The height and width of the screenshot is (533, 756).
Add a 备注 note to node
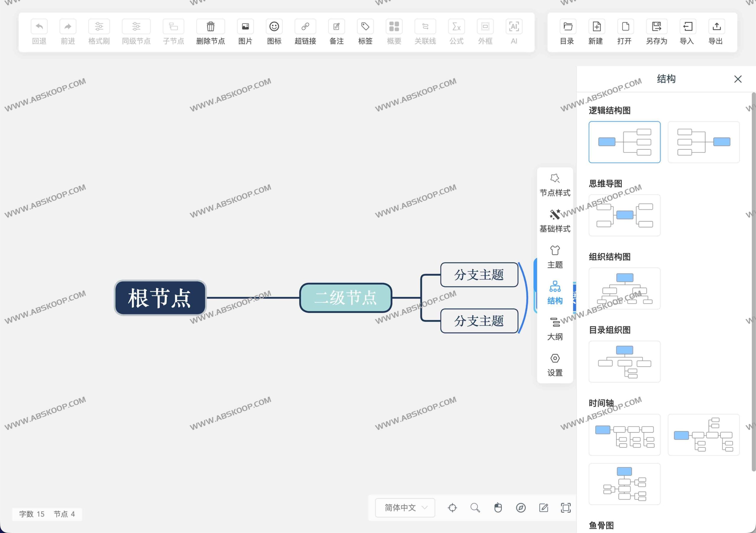tap(336, 32)
